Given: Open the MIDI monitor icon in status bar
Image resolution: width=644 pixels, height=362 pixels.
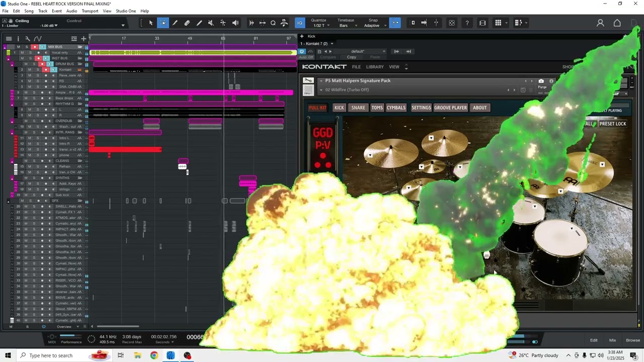Looking at the screenshot, I should 52,336.
